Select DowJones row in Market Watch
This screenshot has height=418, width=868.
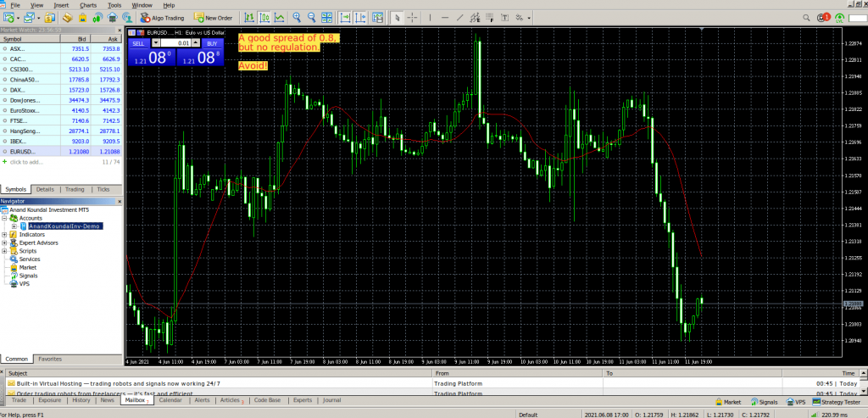pyautogui.click(x=61, y=100)
